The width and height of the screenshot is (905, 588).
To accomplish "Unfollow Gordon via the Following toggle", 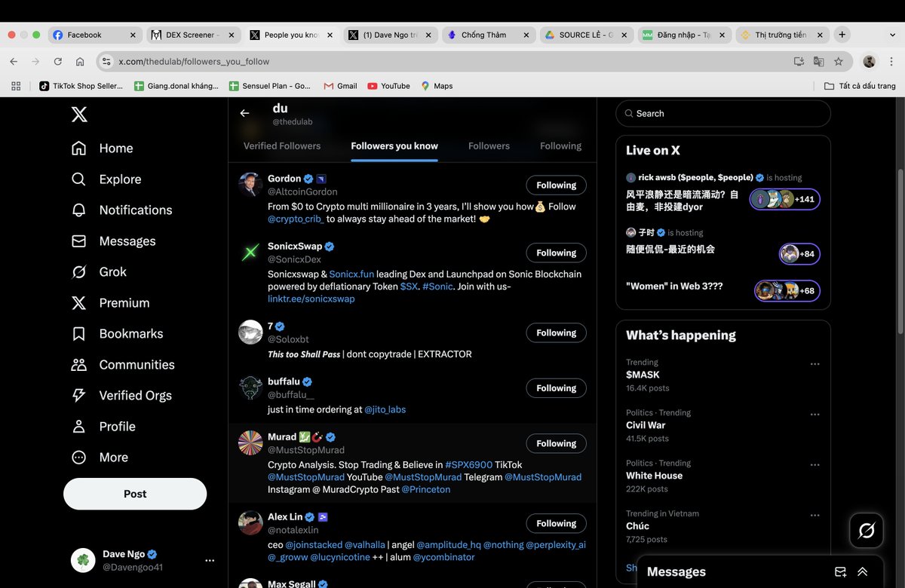I will 556,185.
